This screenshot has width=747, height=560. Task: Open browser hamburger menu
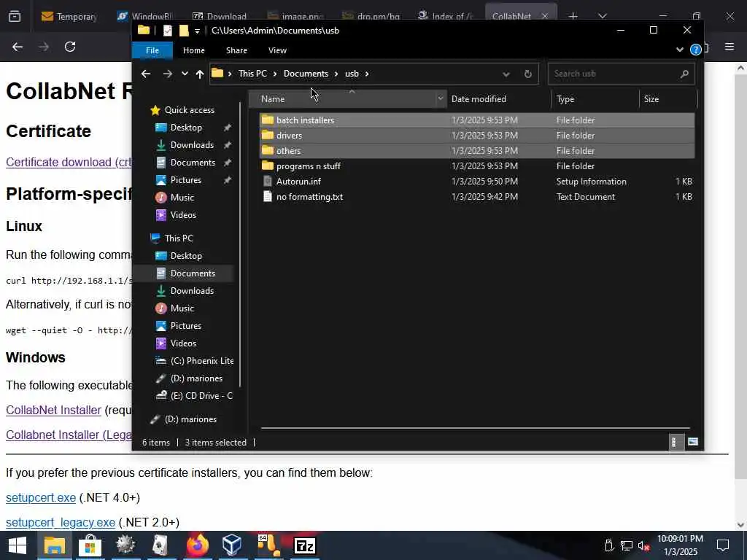[x=729, y=47]
